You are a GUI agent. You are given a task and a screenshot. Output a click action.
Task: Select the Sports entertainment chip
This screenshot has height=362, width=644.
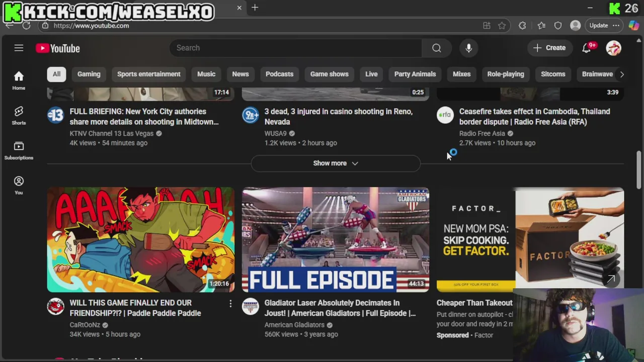click(149, 74)
